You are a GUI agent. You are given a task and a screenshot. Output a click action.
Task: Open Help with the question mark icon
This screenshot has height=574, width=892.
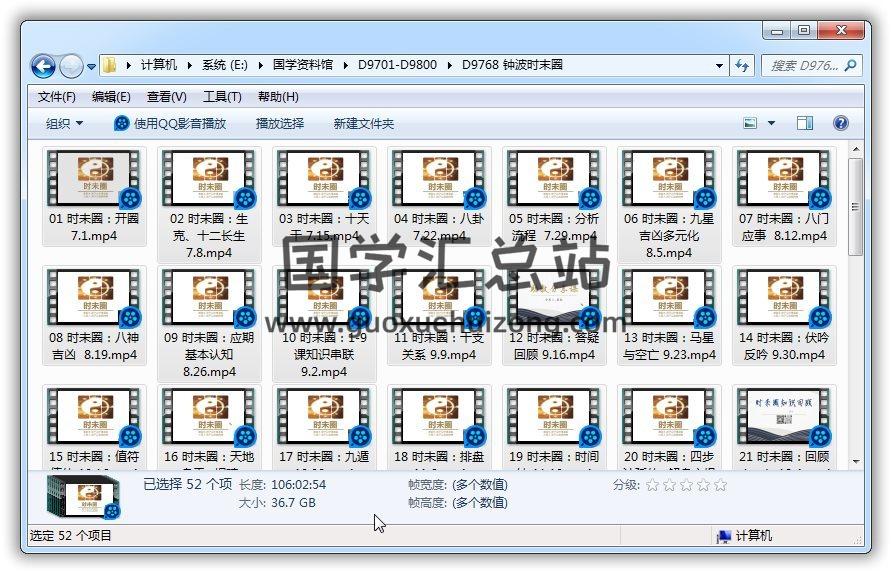[x=841, y=123]
